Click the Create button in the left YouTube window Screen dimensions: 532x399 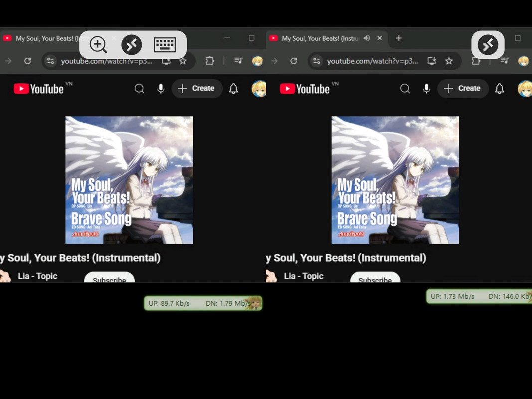[197, 89]
